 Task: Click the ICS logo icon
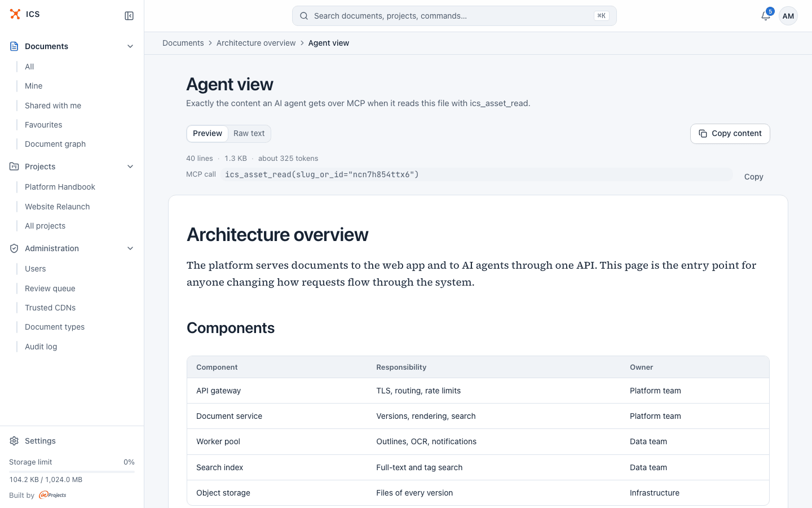pos(15,14)
